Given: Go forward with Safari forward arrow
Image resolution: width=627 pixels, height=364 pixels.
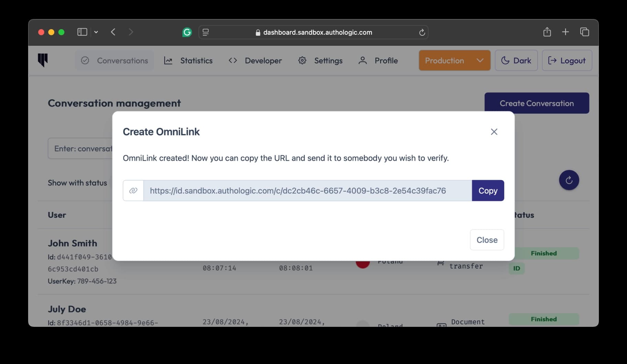Looking at the screenshot, I should [131, 32].
